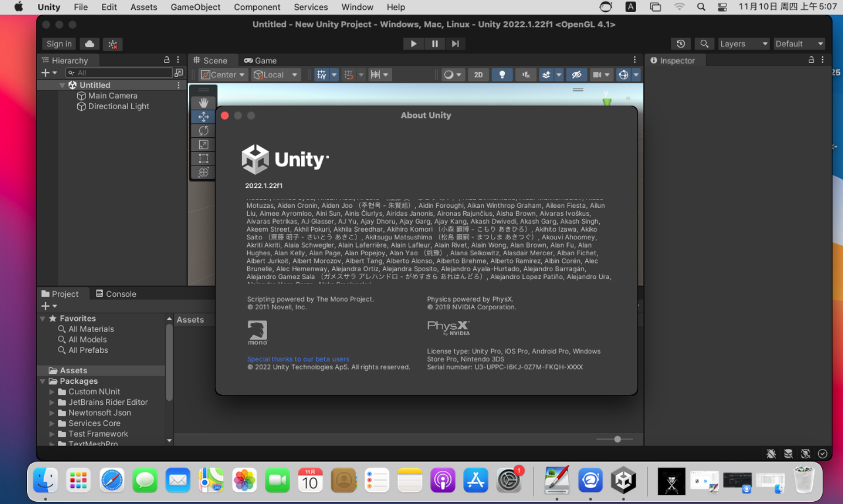
Task: Select the Transform tool in the Scene view
Action: pyautogui.click(x=203, y=172)
